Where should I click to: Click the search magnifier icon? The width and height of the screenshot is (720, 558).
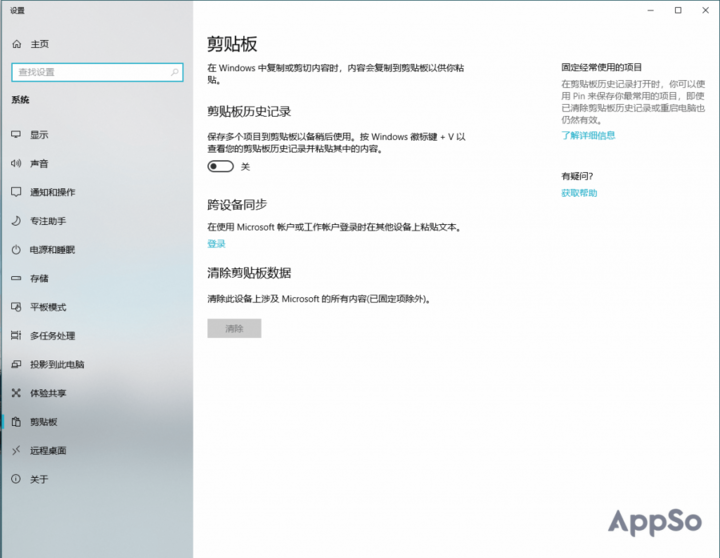174,72
